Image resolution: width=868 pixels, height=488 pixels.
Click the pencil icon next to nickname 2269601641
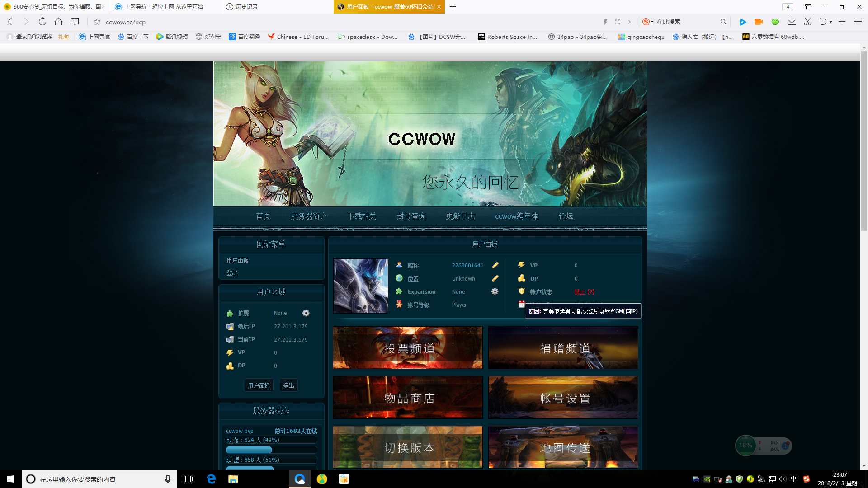pos(495,266)
